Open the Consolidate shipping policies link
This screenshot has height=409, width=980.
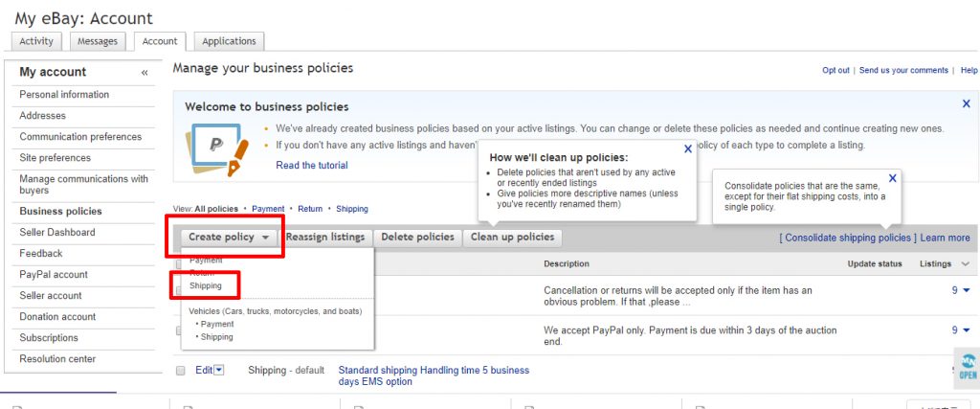point(848,238)
